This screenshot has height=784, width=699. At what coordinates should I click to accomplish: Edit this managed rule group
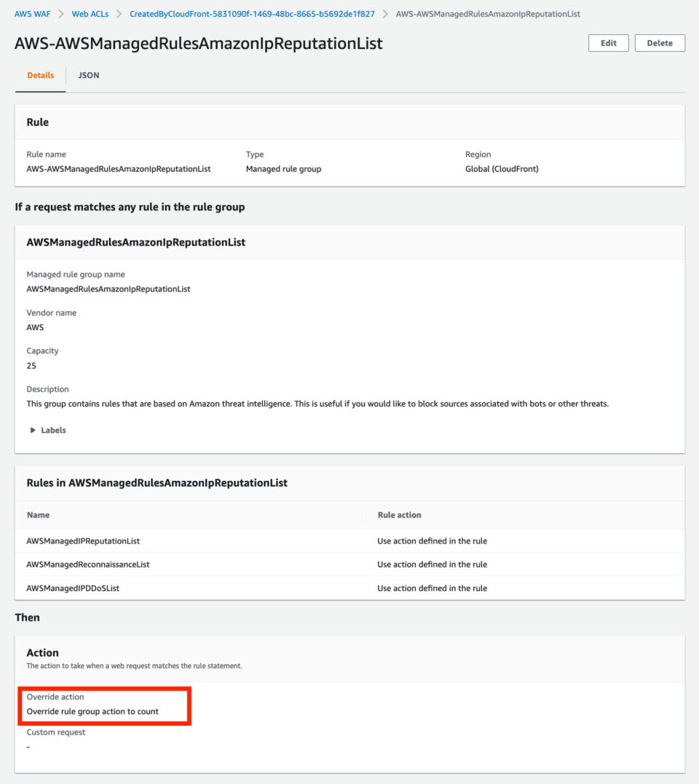[x=608, y=42]
